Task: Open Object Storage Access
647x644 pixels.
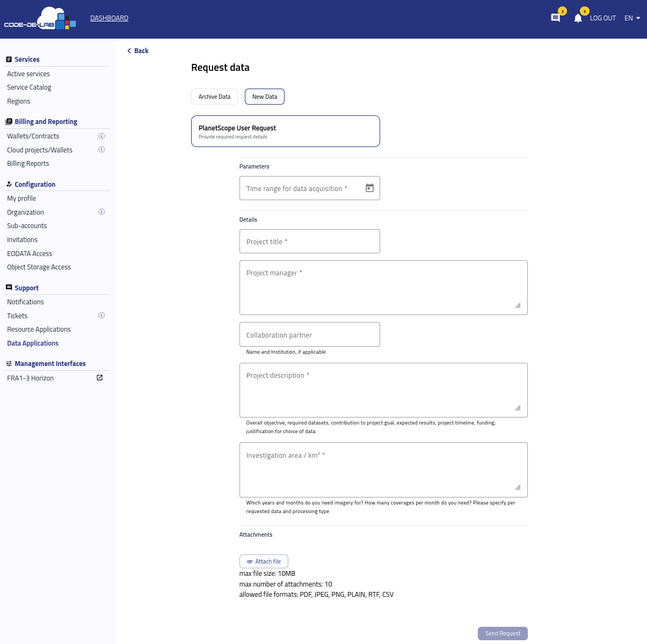Action: coord(39,267)
